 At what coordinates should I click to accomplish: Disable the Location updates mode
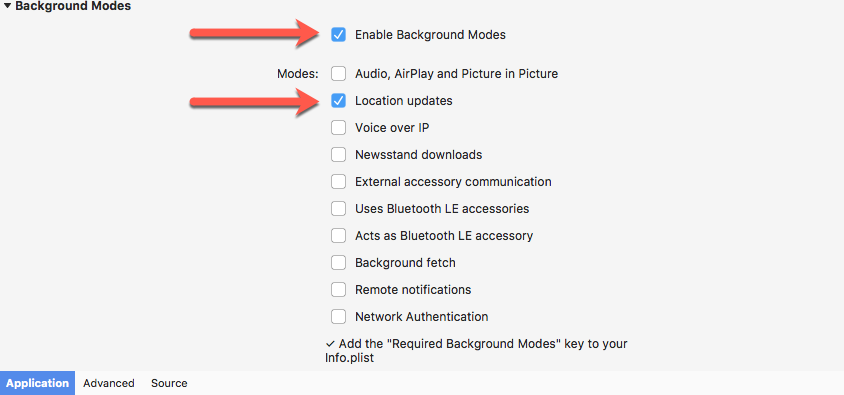339,101
